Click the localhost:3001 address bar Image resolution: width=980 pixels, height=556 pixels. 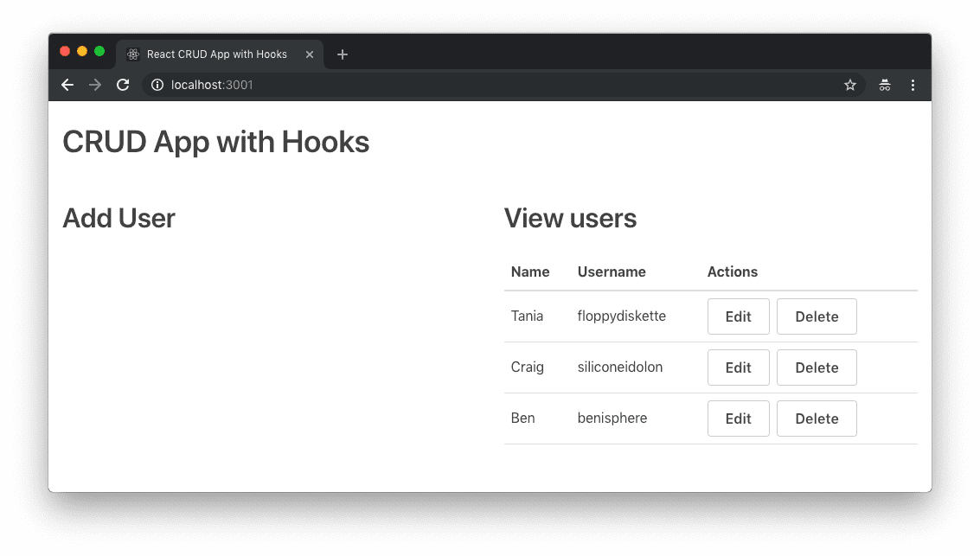(432, 85)
